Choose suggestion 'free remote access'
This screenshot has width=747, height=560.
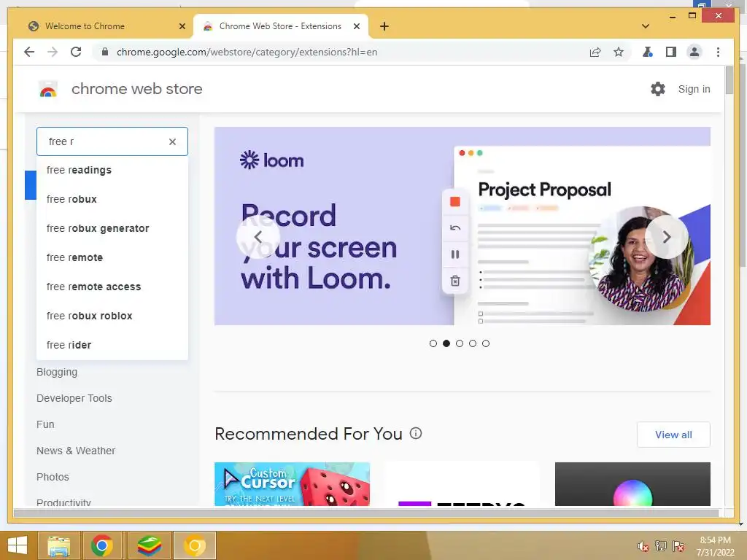112,287
